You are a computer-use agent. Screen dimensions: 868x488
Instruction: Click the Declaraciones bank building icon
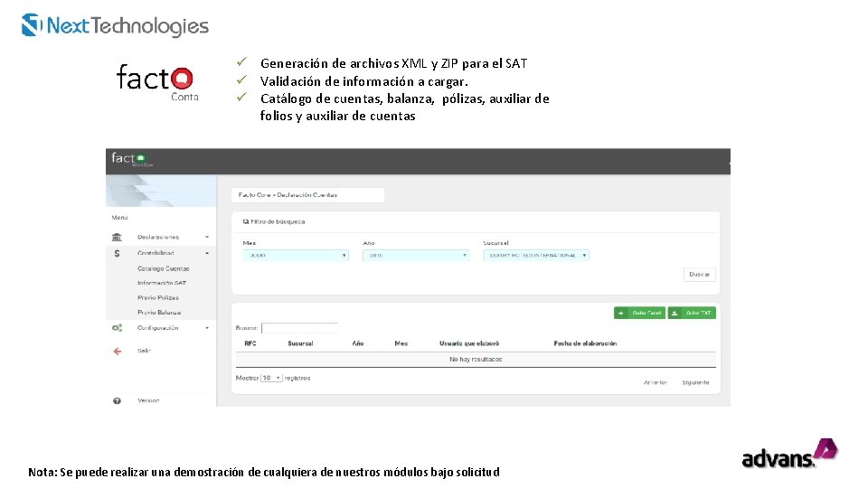(117, 237)
